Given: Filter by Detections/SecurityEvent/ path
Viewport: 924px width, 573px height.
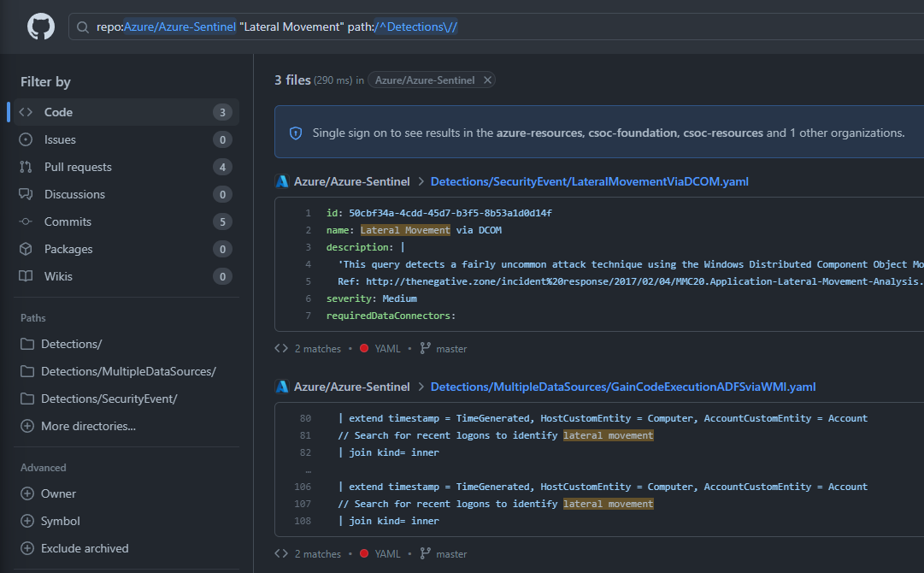Looking at the screenshot, I should tap(109, 399).
